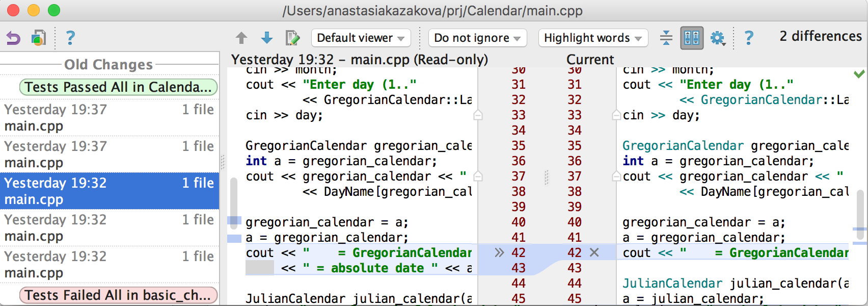The height and width of the screenshot is (306, 868).
Task: Select the Tests Passed All in Calenda... label
Action: pos(118,87)
